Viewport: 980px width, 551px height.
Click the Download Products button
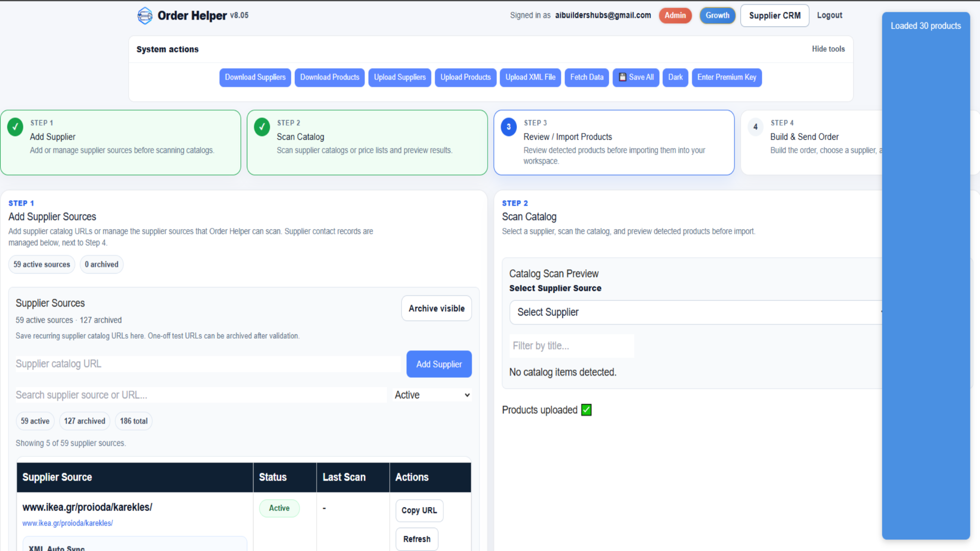pyautogui.click(x=330, y=77)
